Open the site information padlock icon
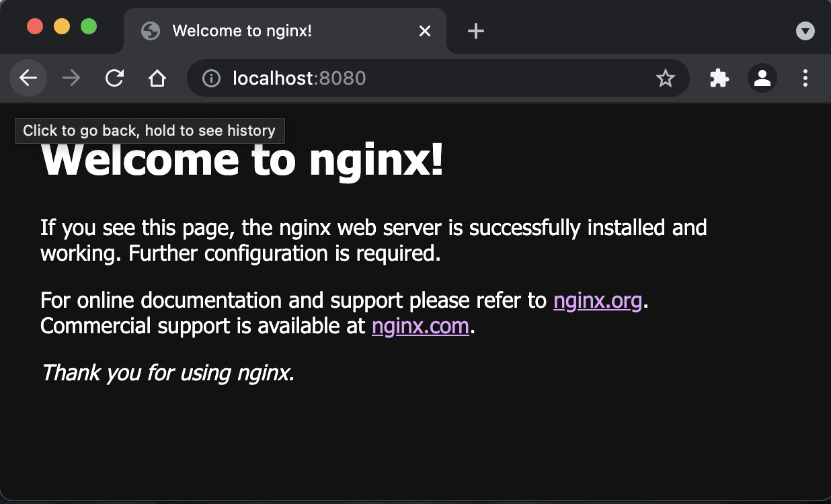 (x=210, y=78)
